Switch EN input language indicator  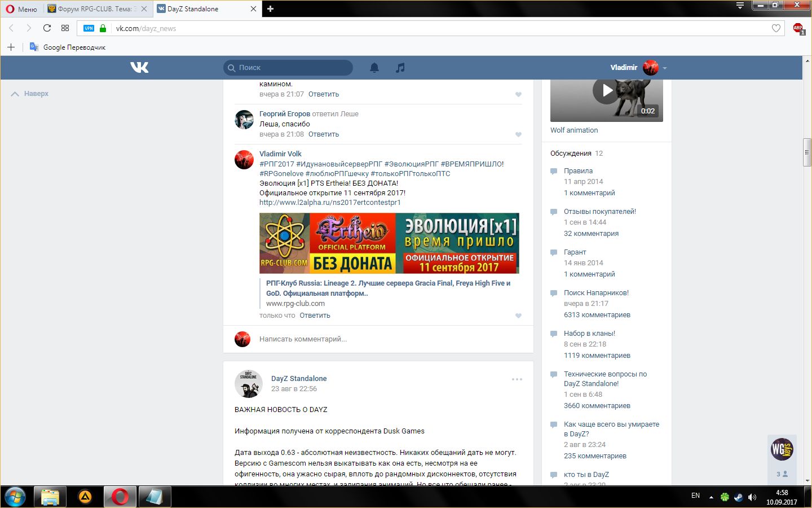[695, 496]
